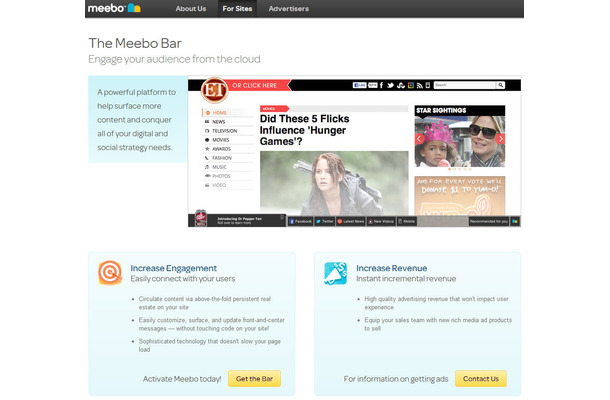The height and width of the screenshot is (400, 610).
Task: Open the Hunger Games headline
Action: click(304, 130)
